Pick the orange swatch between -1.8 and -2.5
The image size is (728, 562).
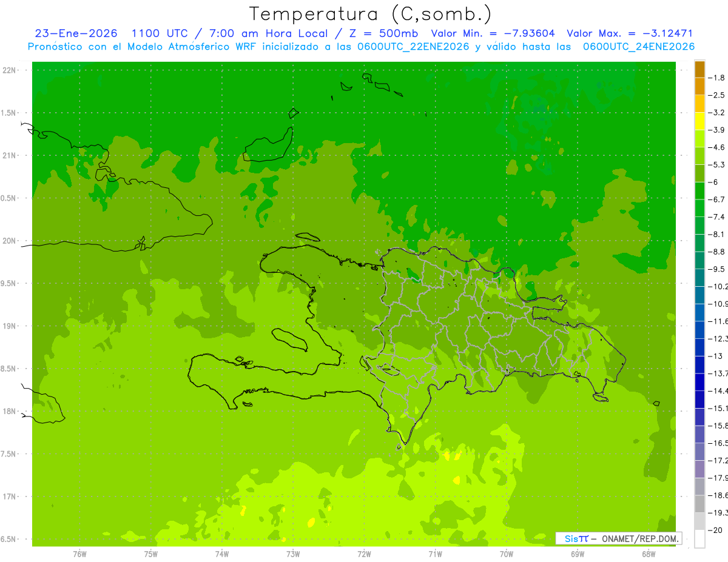(x=699, y=87)
